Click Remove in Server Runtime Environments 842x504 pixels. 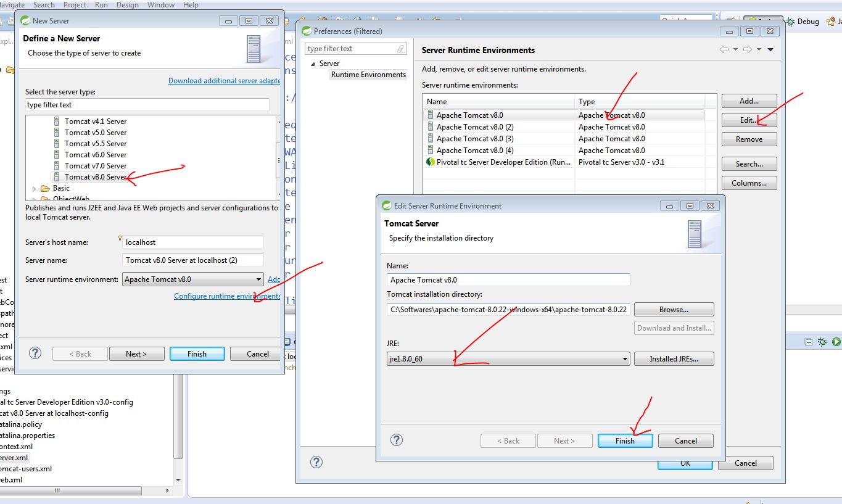(x=749, y=139)
